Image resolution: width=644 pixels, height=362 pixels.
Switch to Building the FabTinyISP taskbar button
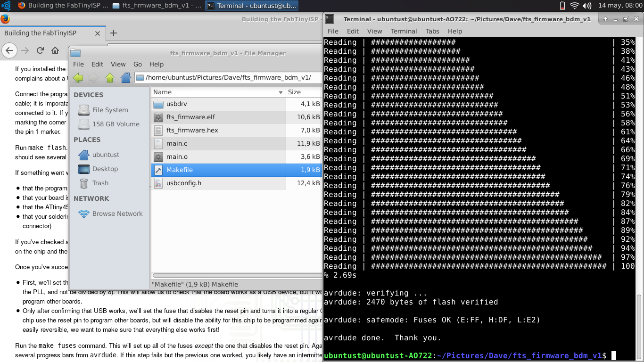click(x=62, y=6)
